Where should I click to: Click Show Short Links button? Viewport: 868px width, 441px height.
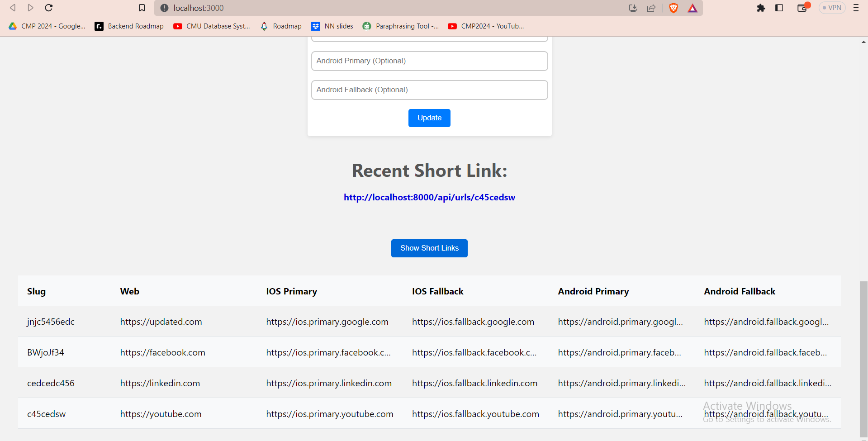click(429, 248)
